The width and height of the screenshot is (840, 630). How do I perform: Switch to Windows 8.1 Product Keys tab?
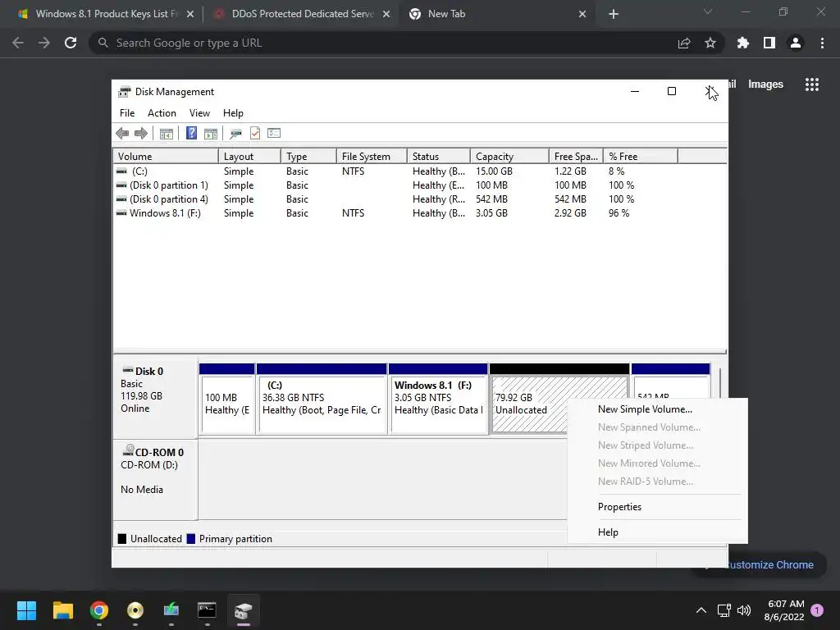pos(106,14)
